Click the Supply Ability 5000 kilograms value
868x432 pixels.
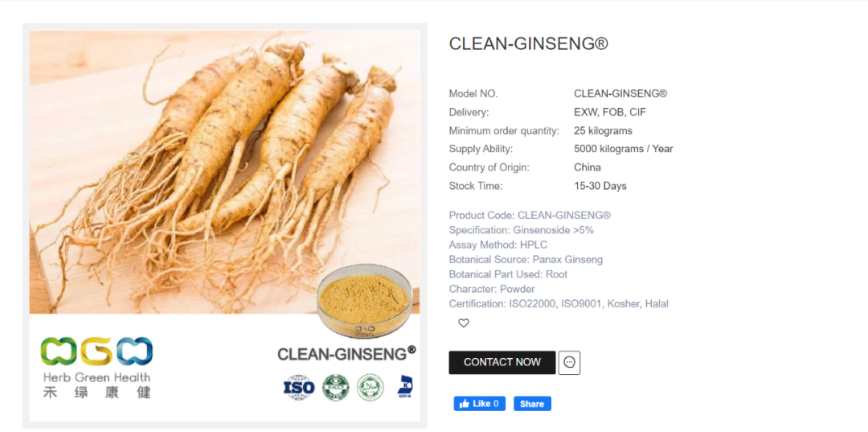[624, 149]
